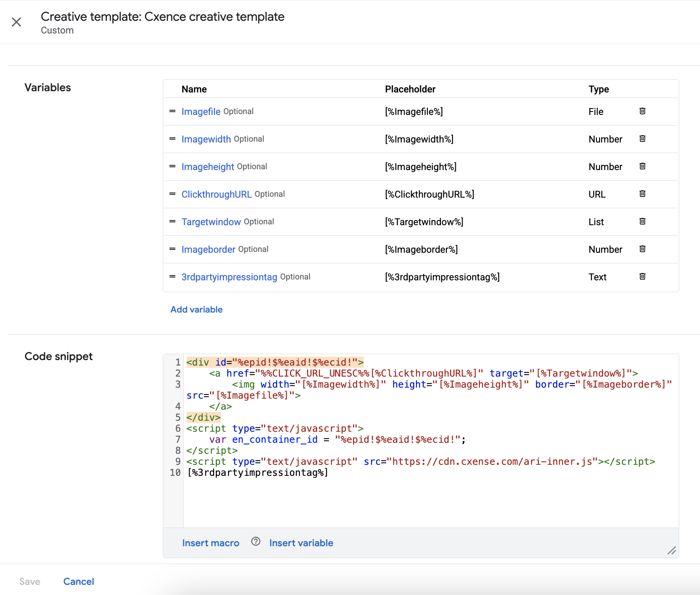Click drag handle of Imageborder row

tap(172, 249)
